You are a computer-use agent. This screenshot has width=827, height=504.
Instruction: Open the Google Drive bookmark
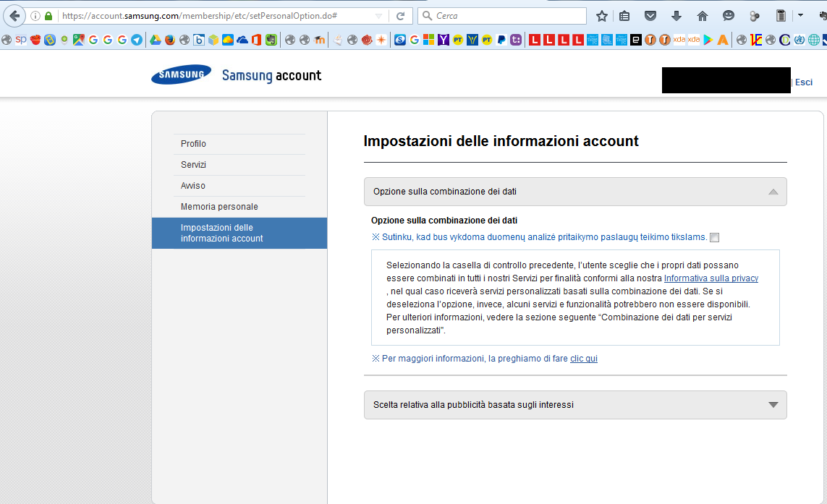155,40
